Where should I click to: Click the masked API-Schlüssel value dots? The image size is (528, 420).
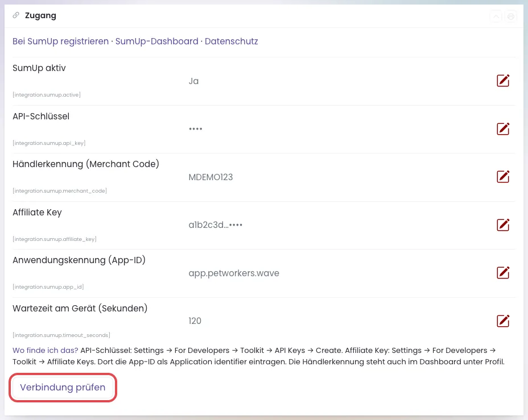point(195,129)
